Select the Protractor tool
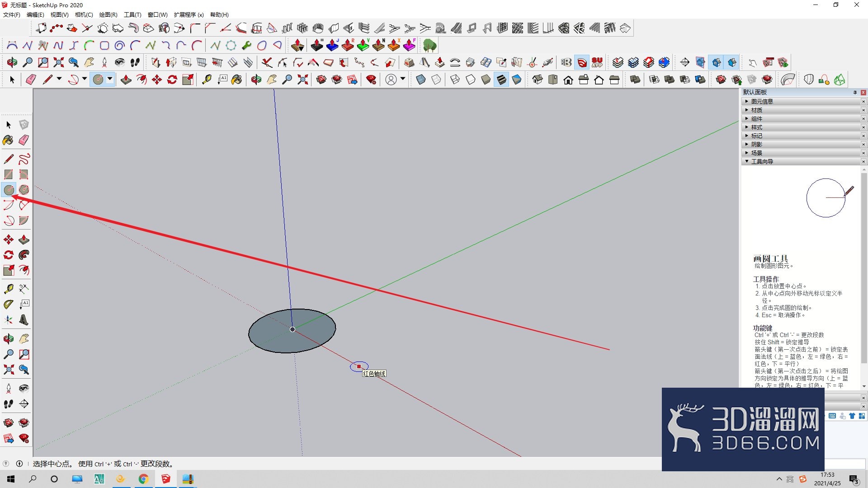 [x=9, y=305]
